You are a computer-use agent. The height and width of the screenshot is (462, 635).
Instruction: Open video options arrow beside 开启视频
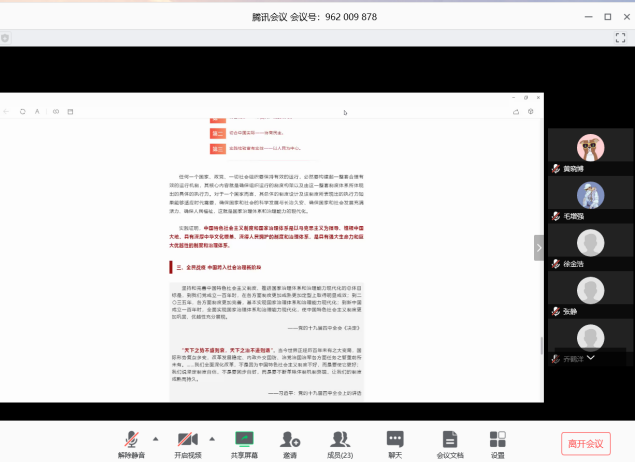coord(211,438)
